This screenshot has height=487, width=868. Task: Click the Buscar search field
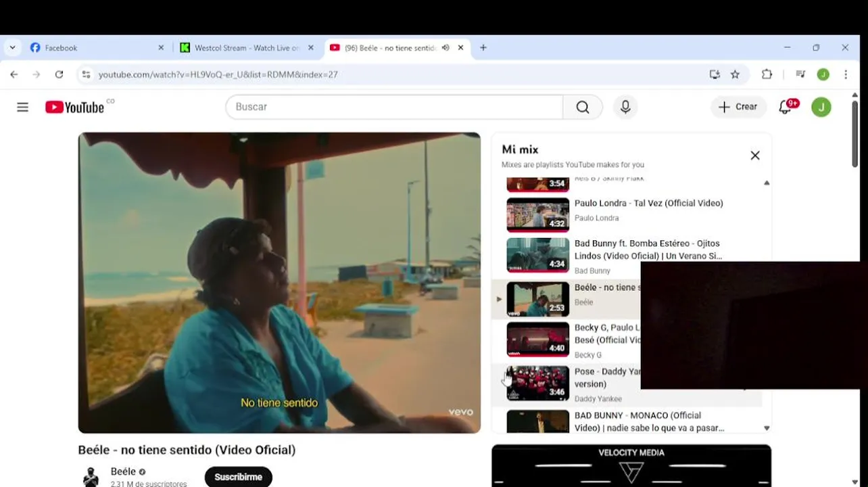(x=394, y=107)
